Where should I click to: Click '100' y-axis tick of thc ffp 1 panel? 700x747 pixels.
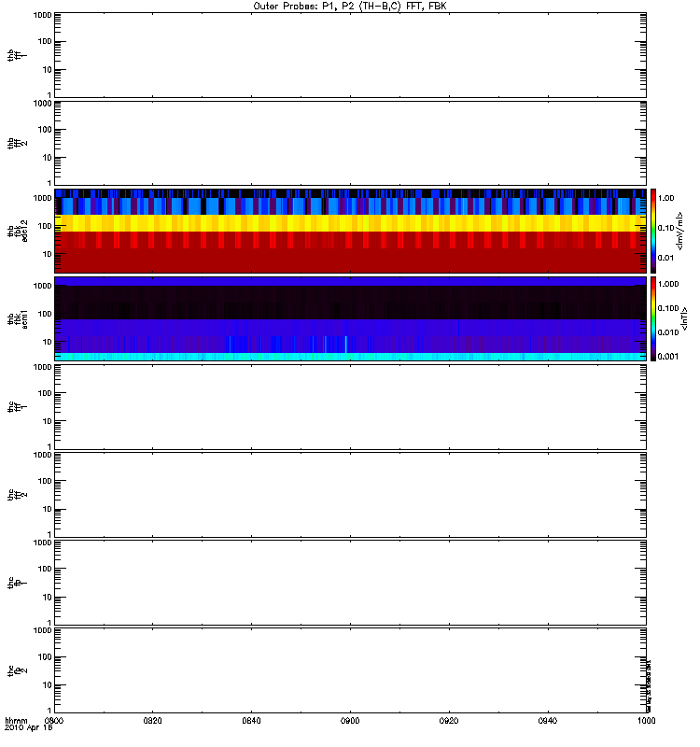click(45, 570)
